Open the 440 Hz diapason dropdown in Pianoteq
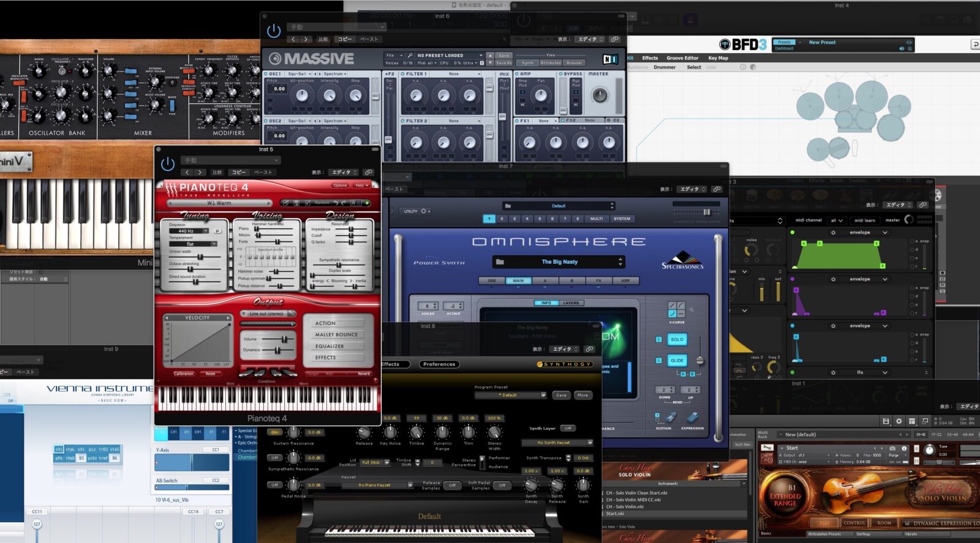Screen dimensions: 980x543 pos(190,231)
